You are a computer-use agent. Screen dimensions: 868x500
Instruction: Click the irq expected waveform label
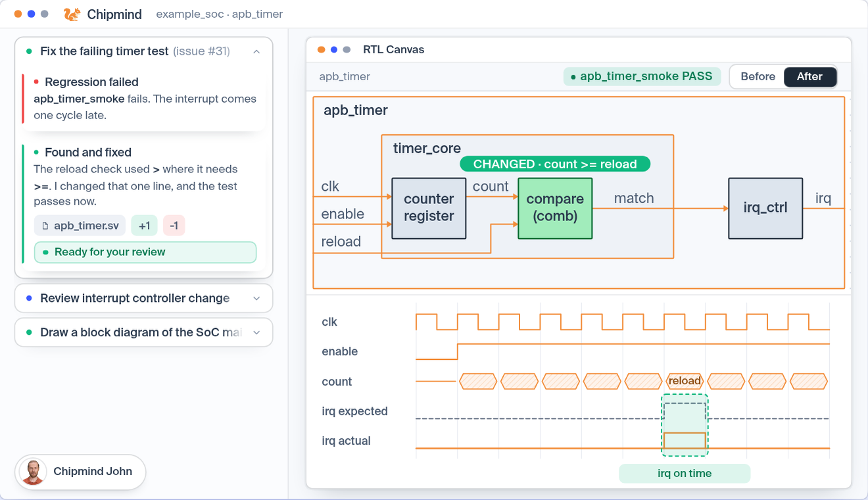point(354,411)
